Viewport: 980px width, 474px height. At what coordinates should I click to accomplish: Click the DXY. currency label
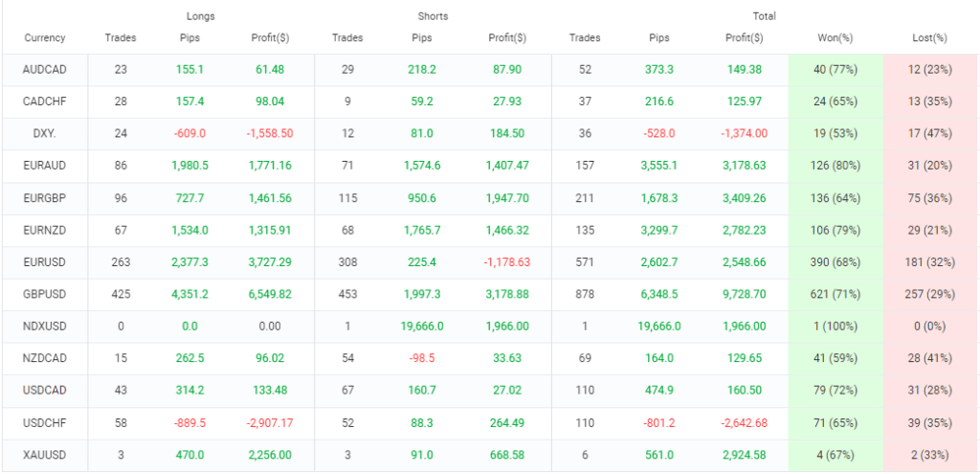click(45, 134)
